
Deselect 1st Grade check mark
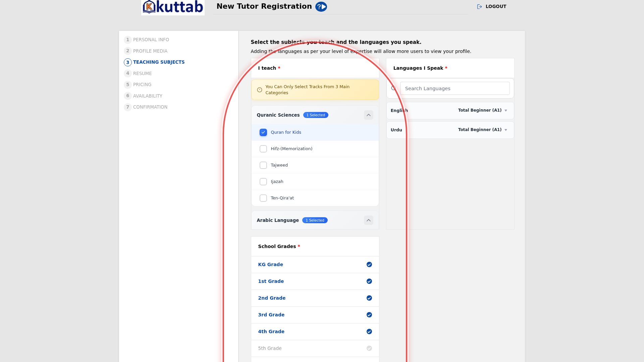pyautogui.click(x=369, y=281)
